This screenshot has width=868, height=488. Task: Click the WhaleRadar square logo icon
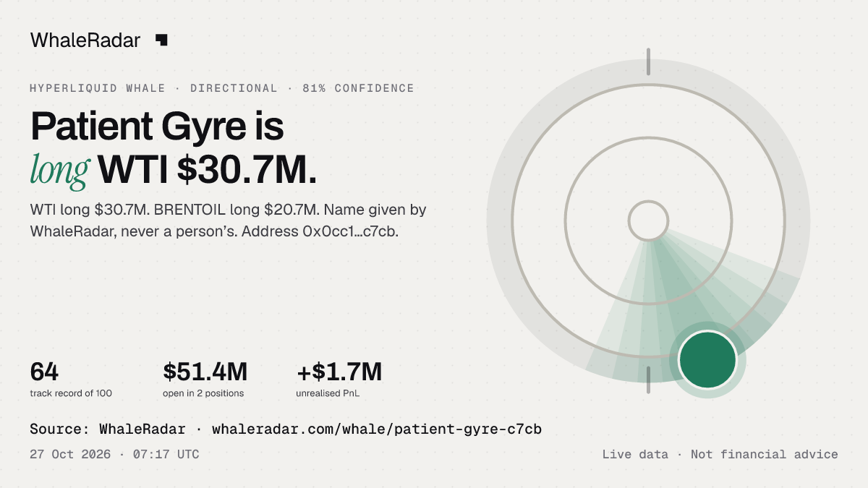tap(161, 40)
